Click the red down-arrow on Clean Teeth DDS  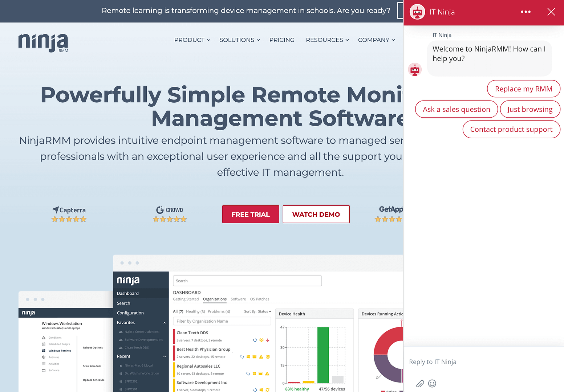click(x=268, y=340)
